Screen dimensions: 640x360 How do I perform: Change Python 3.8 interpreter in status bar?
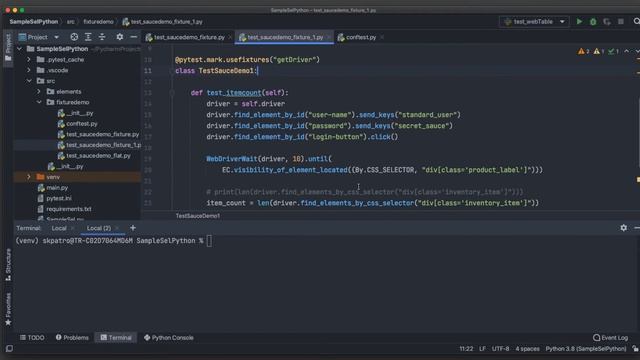click(586, 349)
